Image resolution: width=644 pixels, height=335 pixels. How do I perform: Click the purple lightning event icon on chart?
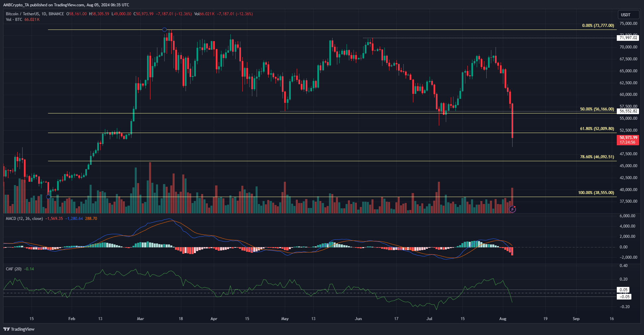coord(513,209)
